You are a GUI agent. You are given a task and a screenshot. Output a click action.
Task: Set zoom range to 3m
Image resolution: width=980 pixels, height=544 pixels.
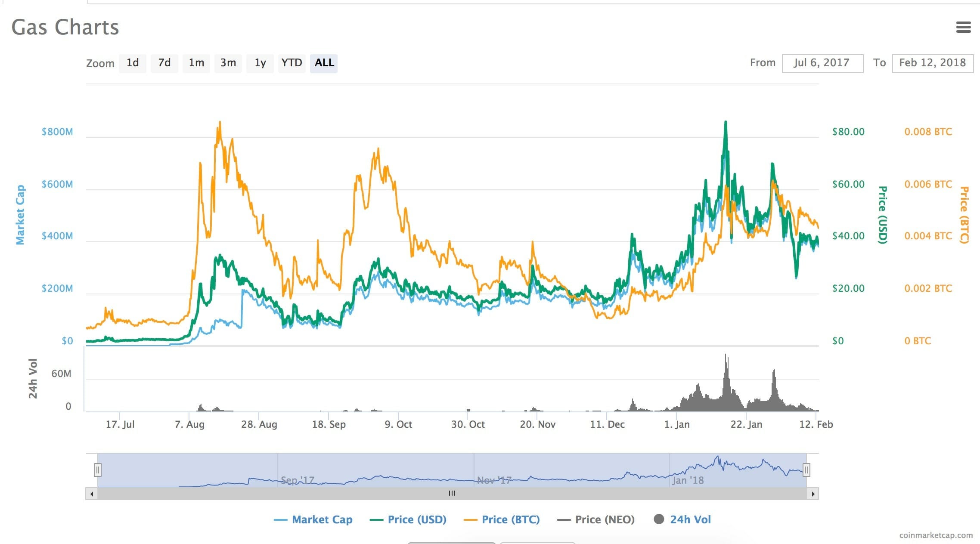coord(228,63)
